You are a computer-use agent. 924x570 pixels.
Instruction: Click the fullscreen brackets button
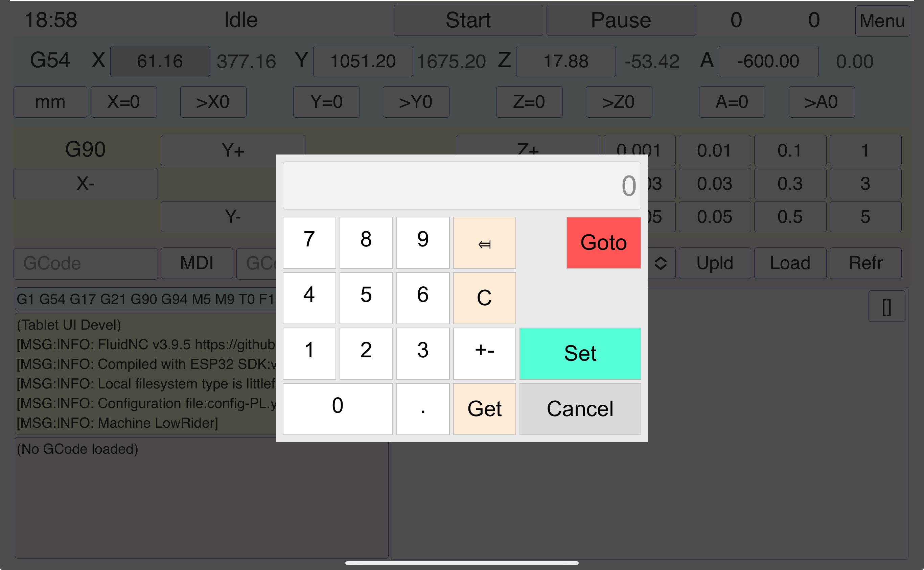886,306
